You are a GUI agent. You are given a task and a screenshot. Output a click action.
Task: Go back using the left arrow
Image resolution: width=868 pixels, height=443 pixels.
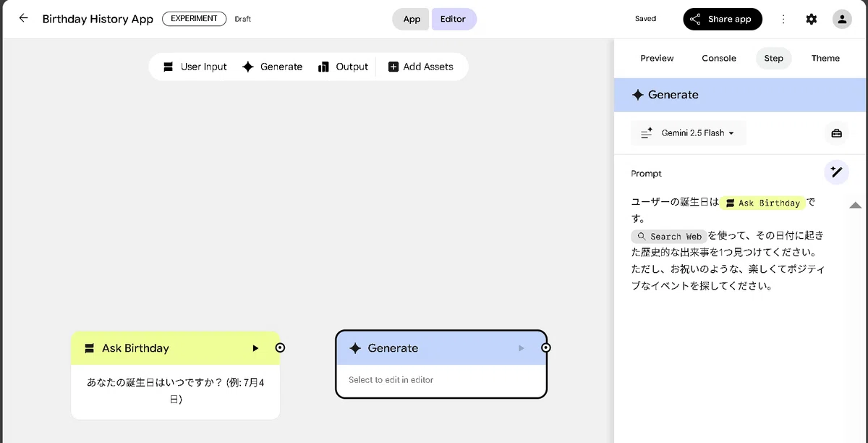(x=24, y=19)
